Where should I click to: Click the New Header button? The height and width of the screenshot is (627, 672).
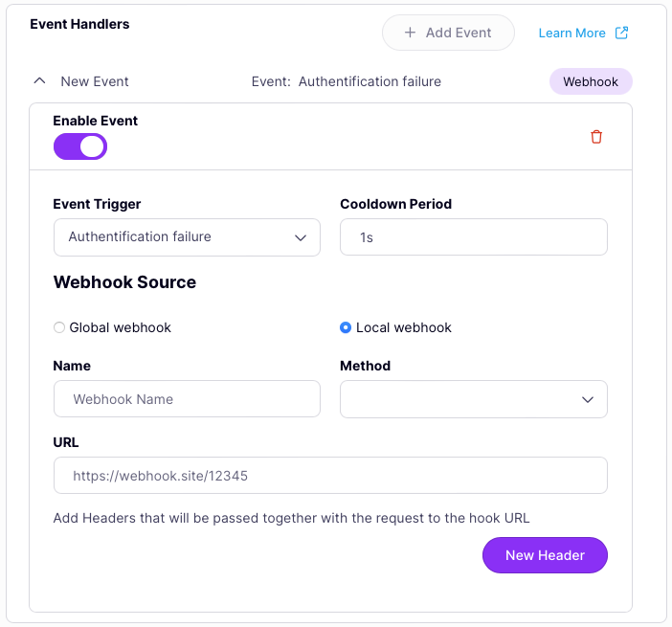[x=545, y=555]
